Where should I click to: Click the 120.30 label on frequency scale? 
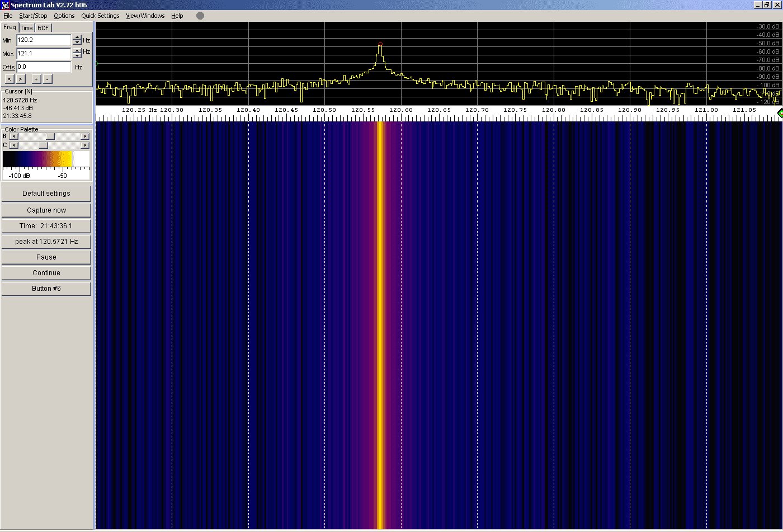tap(172, 110)
